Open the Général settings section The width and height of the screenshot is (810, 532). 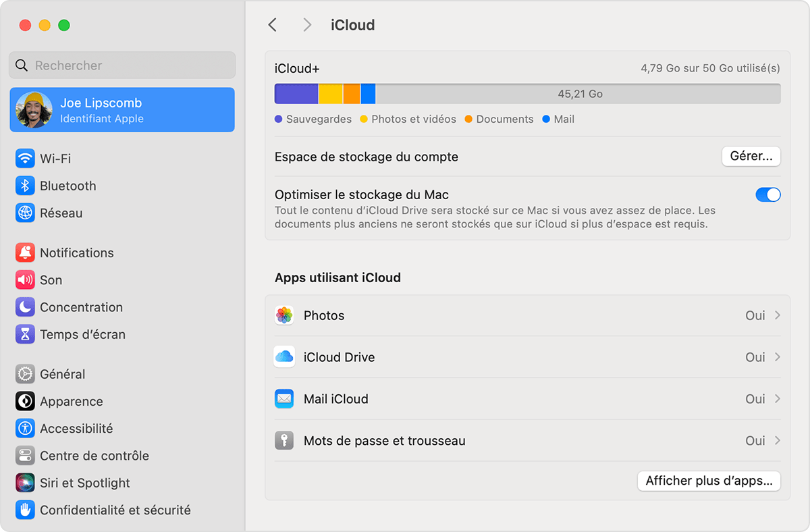click(x=62, y=374)
